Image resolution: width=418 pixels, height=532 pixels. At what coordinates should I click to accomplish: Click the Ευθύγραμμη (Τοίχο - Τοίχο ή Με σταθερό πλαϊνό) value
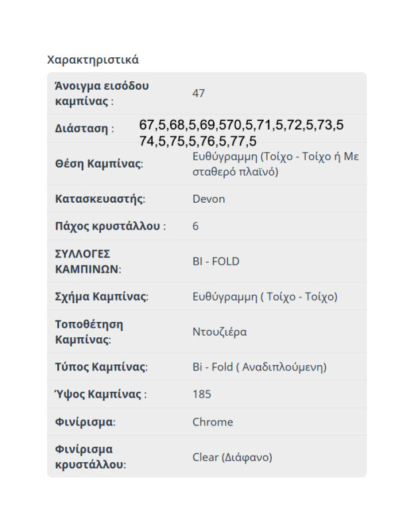pyautogui.click(x=275, y=164)
